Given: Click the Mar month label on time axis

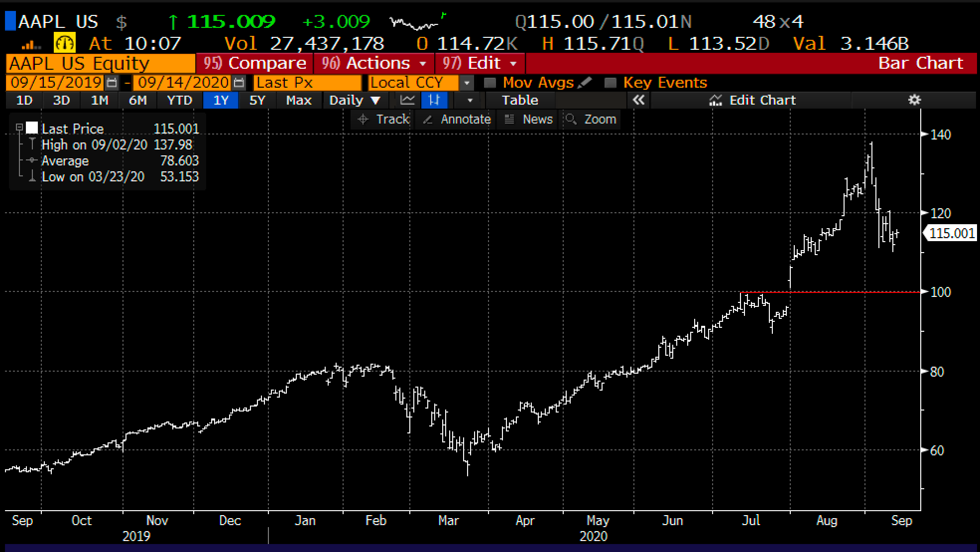Looking at the screenshot, I should click(448, 521).
